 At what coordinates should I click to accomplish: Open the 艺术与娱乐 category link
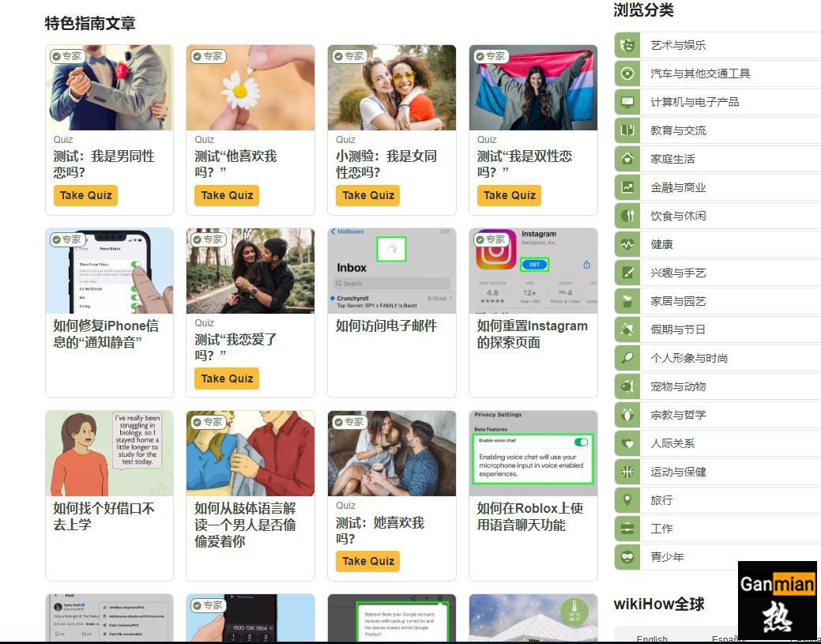678,45
